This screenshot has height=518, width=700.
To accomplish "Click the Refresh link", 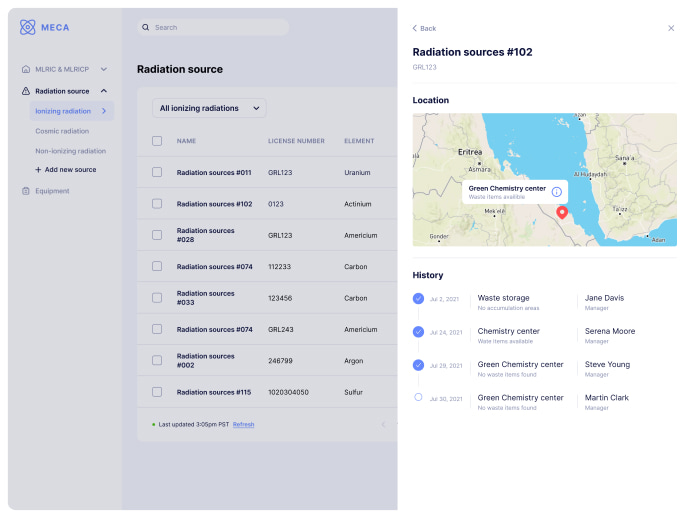I will coord(243,424).
